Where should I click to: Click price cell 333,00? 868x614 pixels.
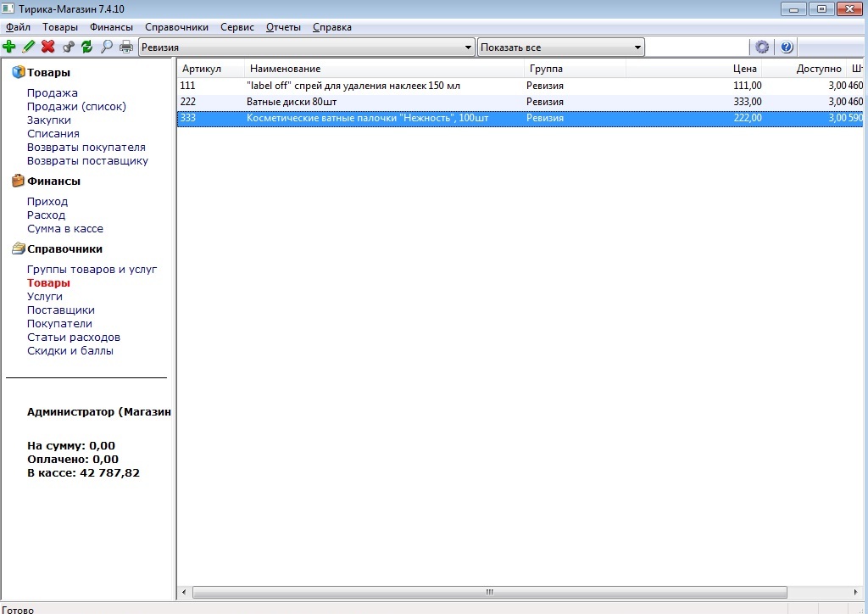click(748, 101)
